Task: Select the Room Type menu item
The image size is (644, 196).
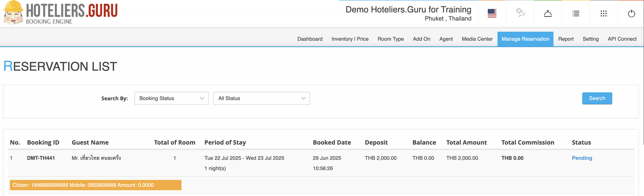Action: click(x=390, y=39)
